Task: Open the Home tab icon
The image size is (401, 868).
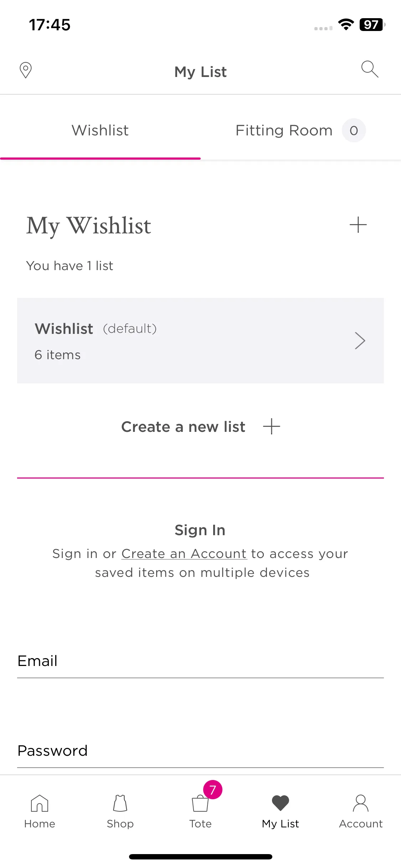Action: pyautogui.click(x=40, y=803)
